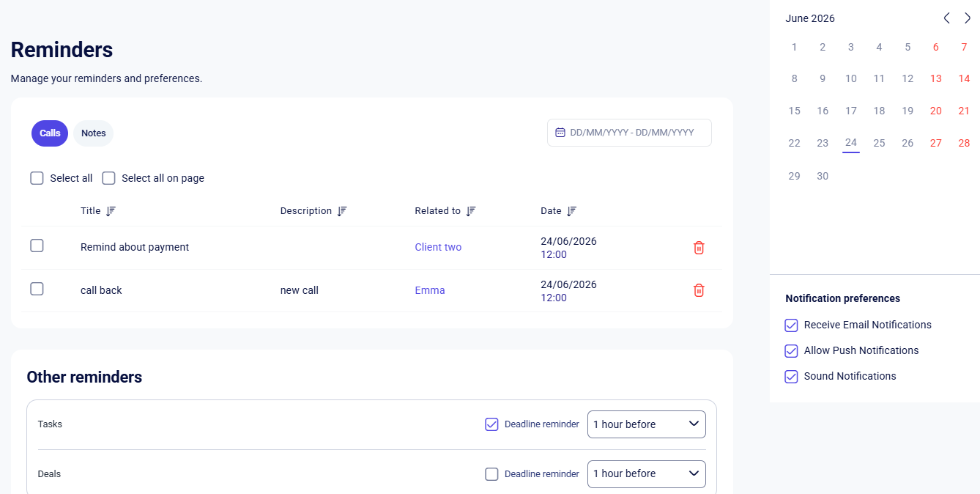Switch to the Notes tab

tap(94, 133)
